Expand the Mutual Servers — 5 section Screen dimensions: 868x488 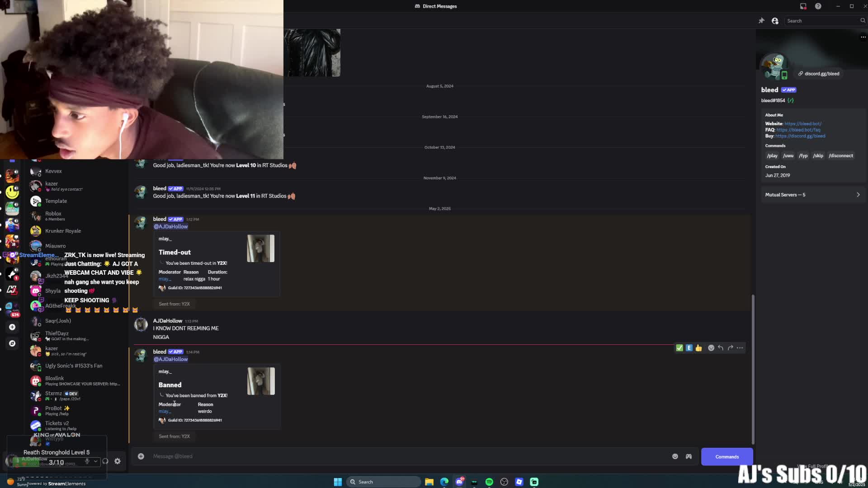[812, 195]
